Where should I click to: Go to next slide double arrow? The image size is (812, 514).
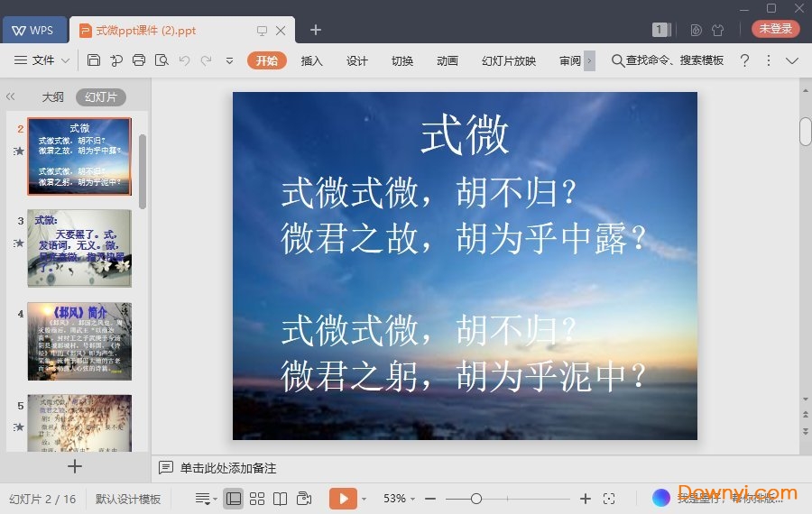coord(806,431)
